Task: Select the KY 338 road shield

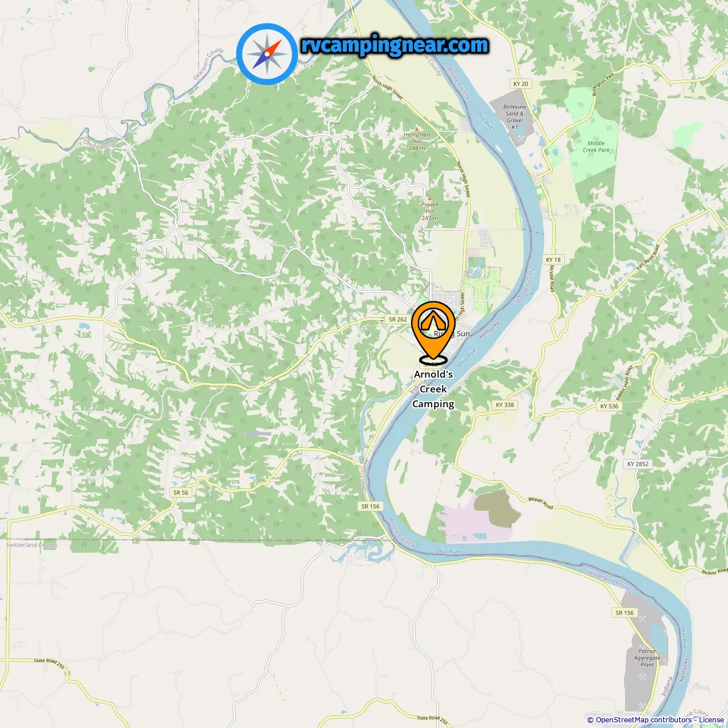Action: [x=504, y=405]
